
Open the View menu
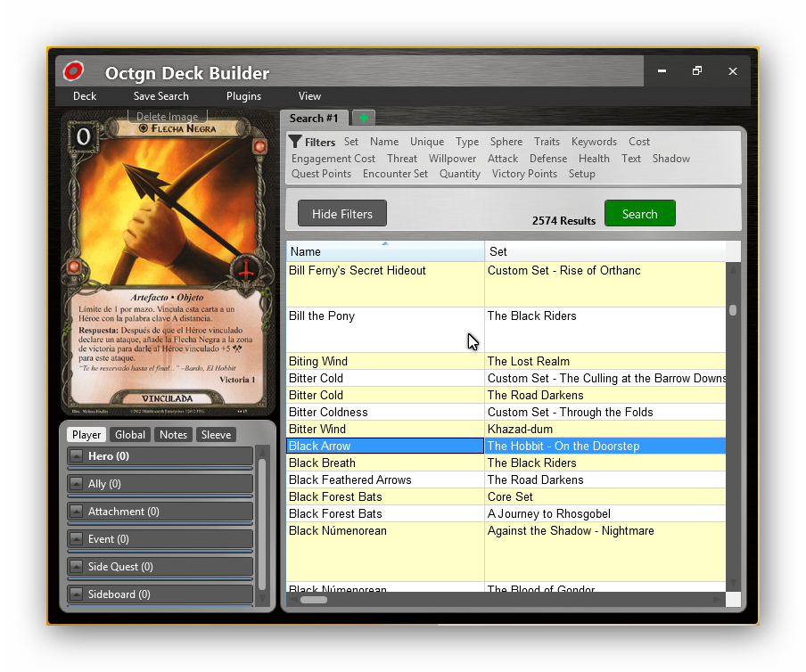(x=309, y=96)
